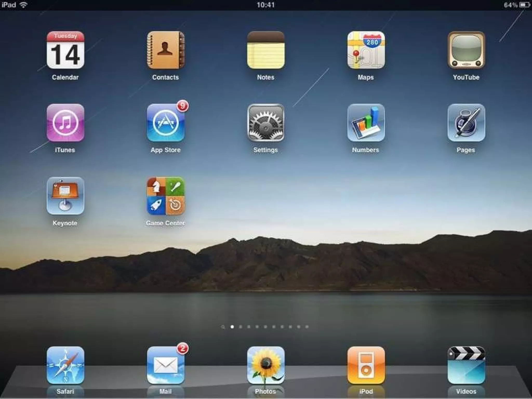Tap the second page indicator dot
The width and height of the screenshot is (532, 399).
241,327
